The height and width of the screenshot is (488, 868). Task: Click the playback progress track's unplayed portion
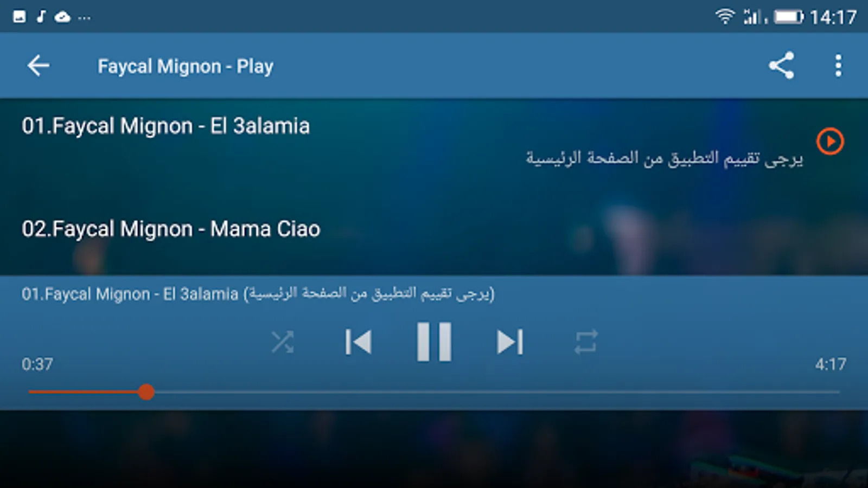(497, 391)
